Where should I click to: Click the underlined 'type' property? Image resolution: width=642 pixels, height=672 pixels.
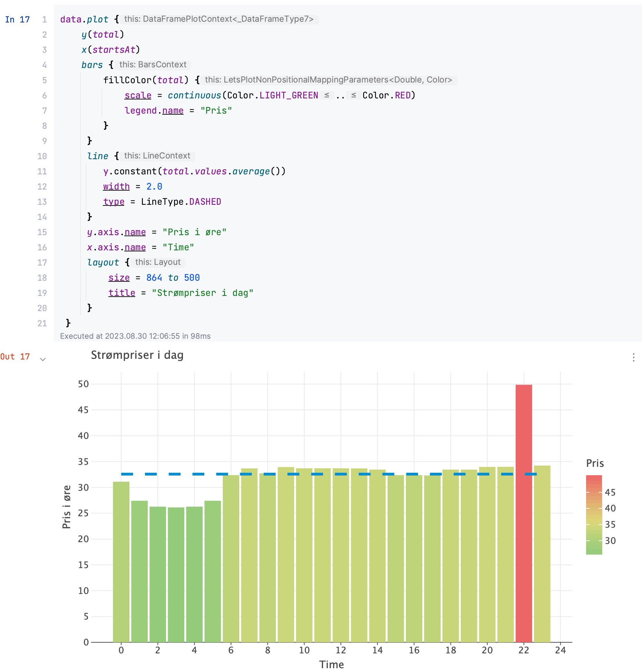pyautogui.click(x=114, y=202)
